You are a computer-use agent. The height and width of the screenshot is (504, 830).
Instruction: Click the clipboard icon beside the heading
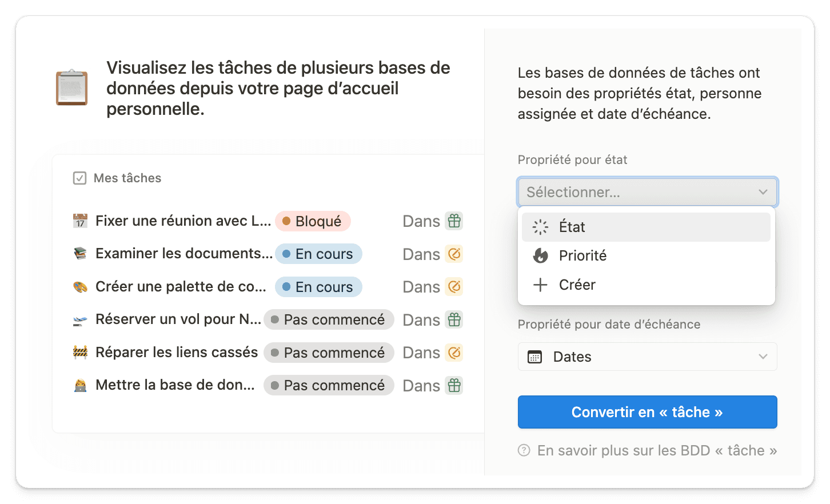[x=71, y=87]
